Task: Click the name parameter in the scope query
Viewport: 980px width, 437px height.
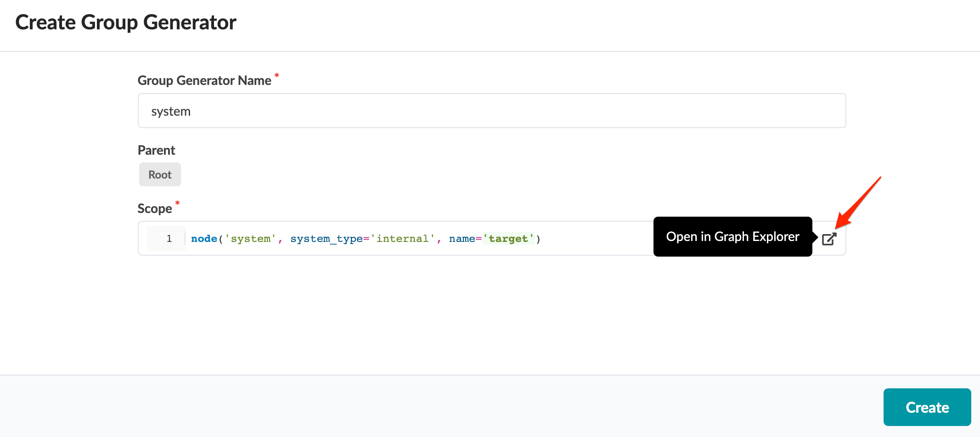Action: click(462, 239)
